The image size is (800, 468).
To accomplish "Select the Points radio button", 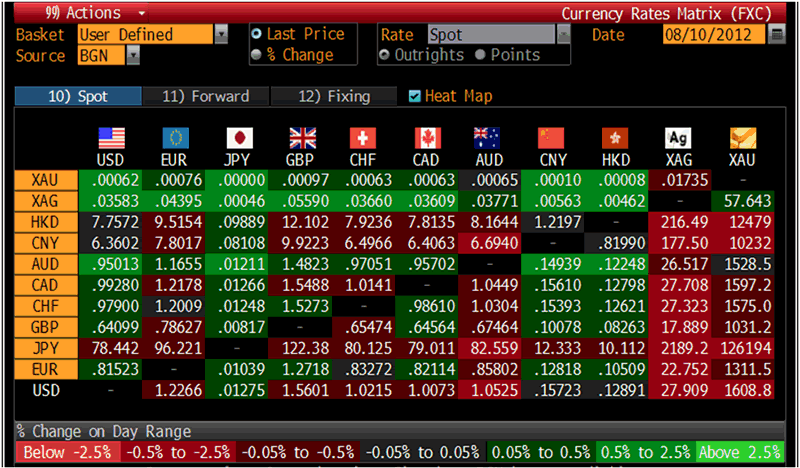I will pos(480,55).
